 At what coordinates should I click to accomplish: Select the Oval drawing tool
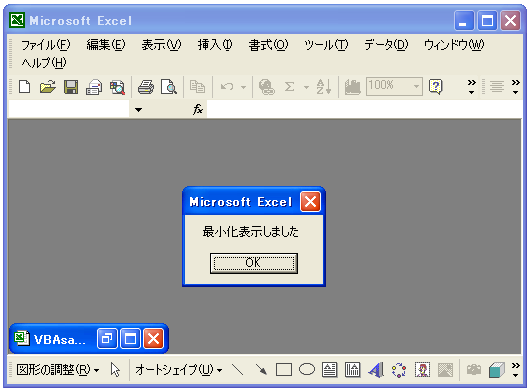pos(307,369)
